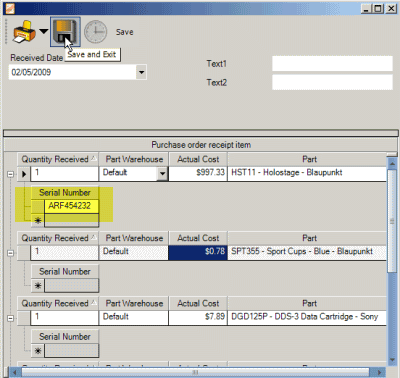Open the Part Warehouse dropdown for Holostage row
400x378 pixels.
[x=162, y=174]
